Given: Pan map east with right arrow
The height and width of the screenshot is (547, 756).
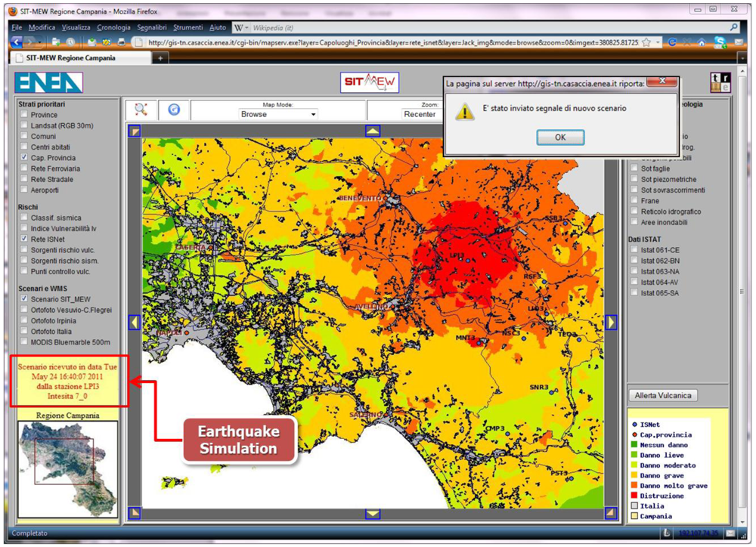Looking at the screenshot, I should [611, 323].
